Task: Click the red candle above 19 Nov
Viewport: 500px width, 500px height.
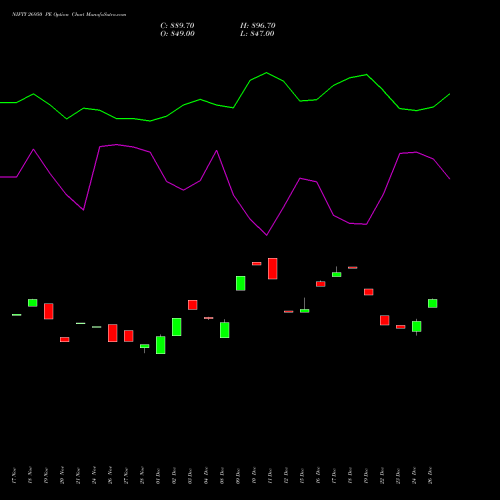Action: 49,311
